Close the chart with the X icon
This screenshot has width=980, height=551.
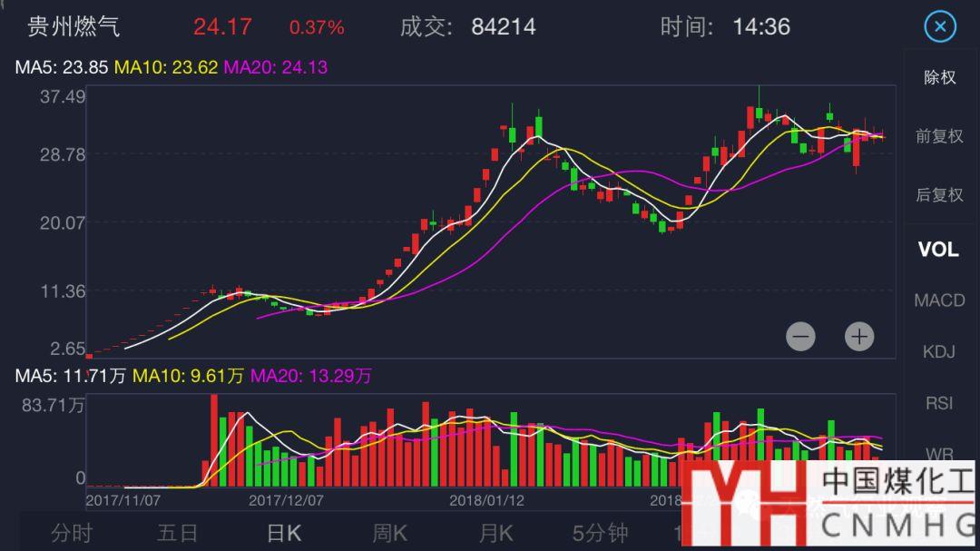point(940,27)
